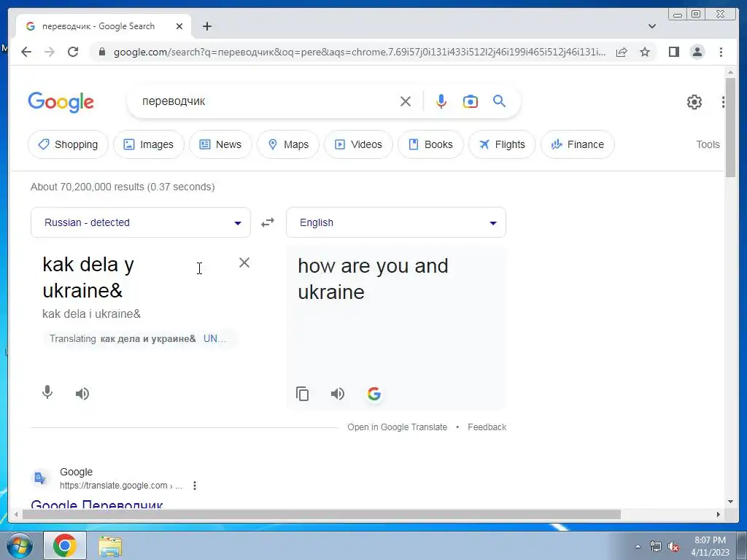
Task: Open search Tools
Action: (708, 144)
